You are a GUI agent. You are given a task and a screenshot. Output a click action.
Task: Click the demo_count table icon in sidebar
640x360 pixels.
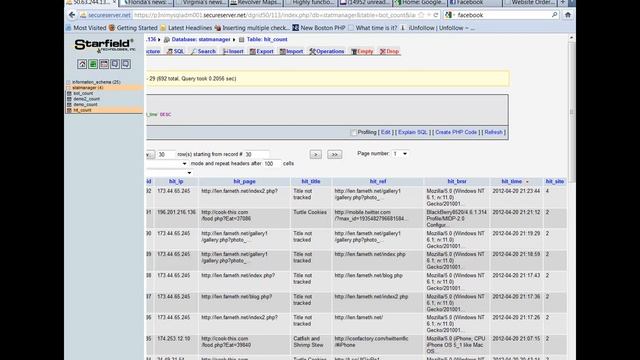(69, 104)
